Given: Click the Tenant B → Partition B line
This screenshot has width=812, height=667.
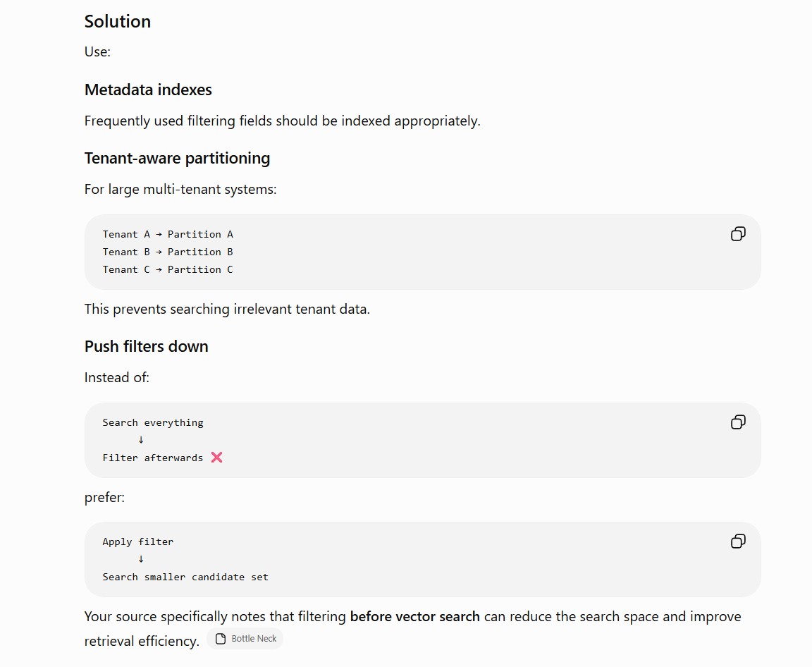Looking at the screenshot, I should tap(168, 252).
